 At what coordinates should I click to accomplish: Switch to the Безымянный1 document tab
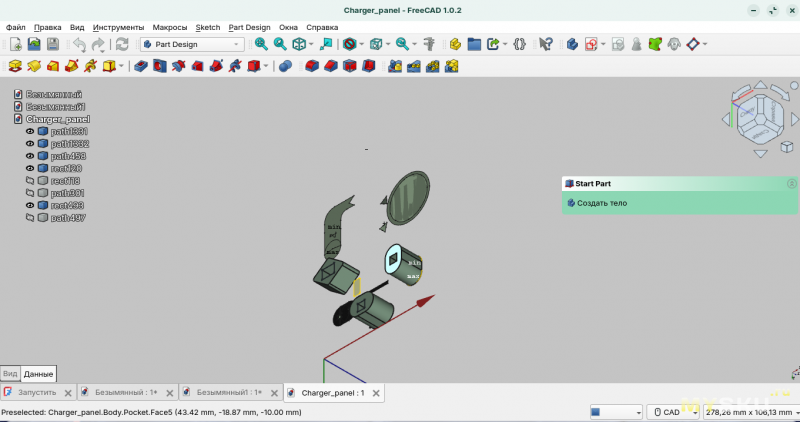click(229, 393)
